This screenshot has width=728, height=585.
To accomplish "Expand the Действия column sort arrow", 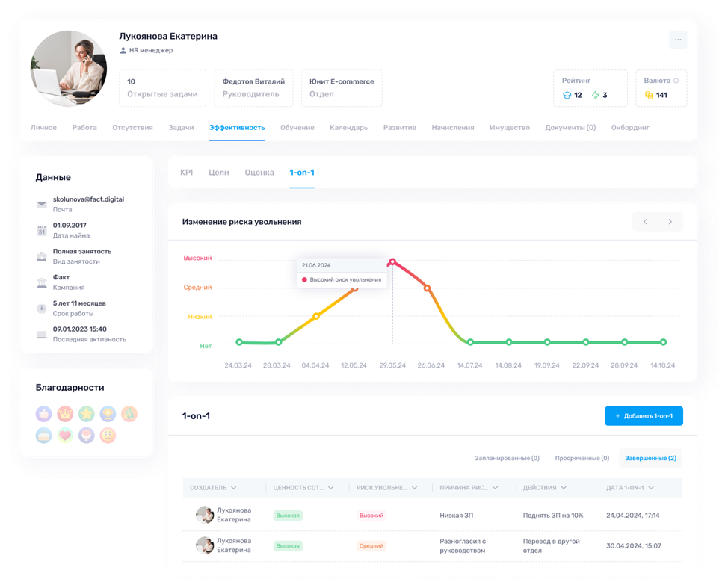I will (564, 488).
